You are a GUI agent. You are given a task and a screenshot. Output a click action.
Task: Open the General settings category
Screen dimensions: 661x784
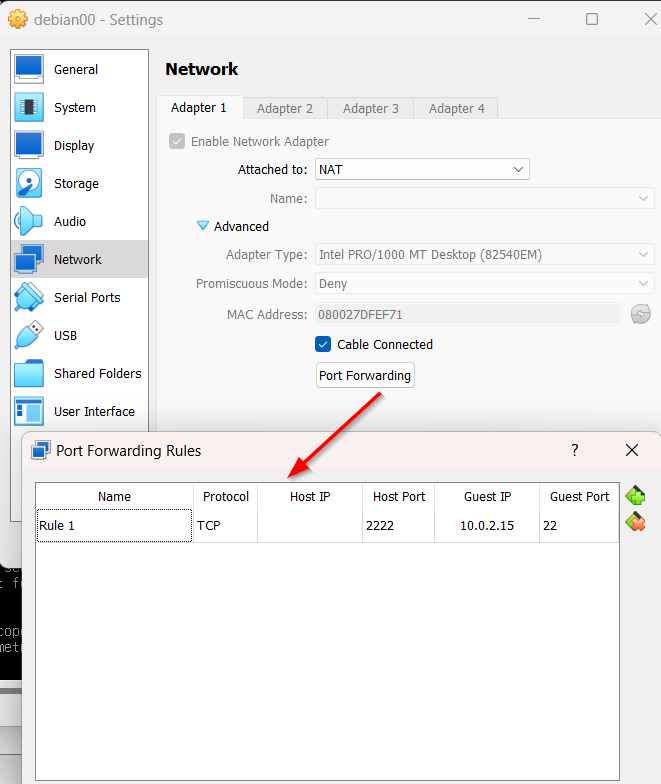pos(75,70)
